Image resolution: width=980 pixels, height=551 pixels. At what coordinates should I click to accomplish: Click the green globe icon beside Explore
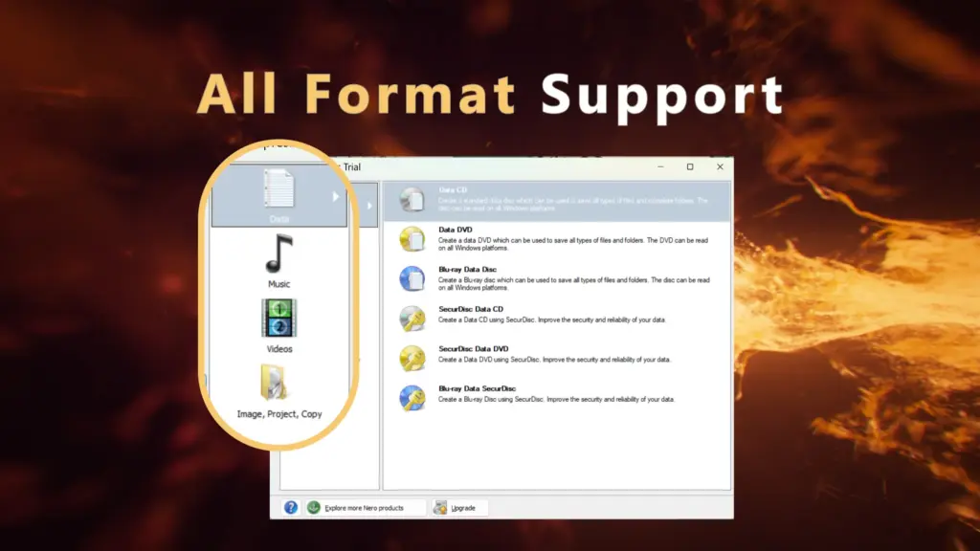[x=314, y=507]
